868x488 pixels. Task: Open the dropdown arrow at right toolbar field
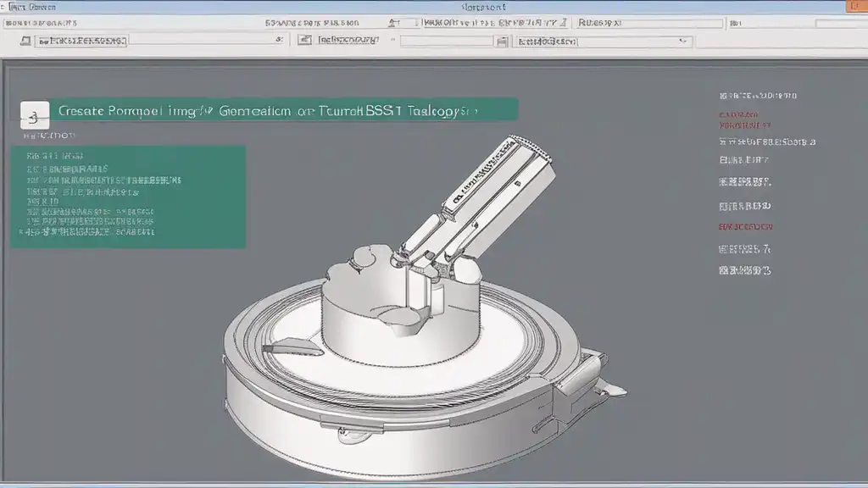click(680, 40)
